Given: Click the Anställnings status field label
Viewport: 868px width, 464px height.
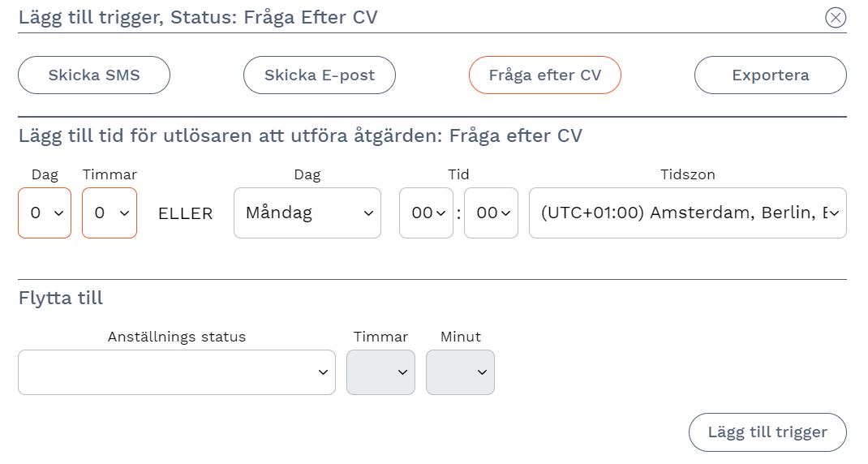Looking at the screenshot, I should 177,337.
